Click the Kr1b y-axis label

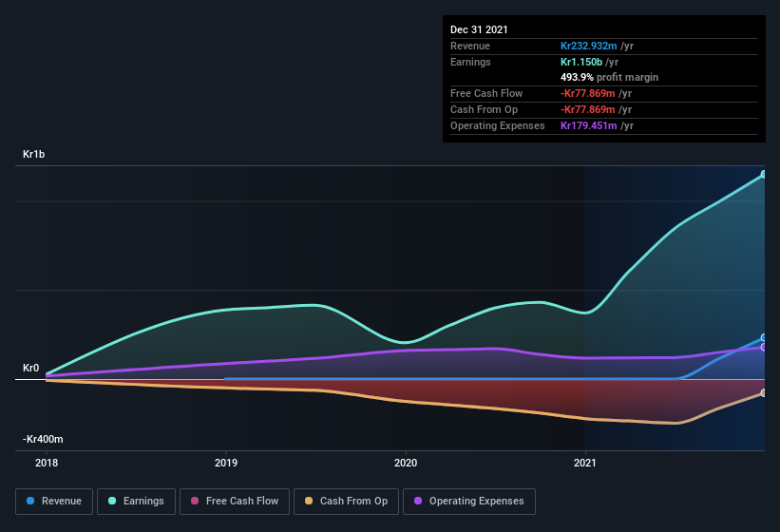[x=34, y=154]
